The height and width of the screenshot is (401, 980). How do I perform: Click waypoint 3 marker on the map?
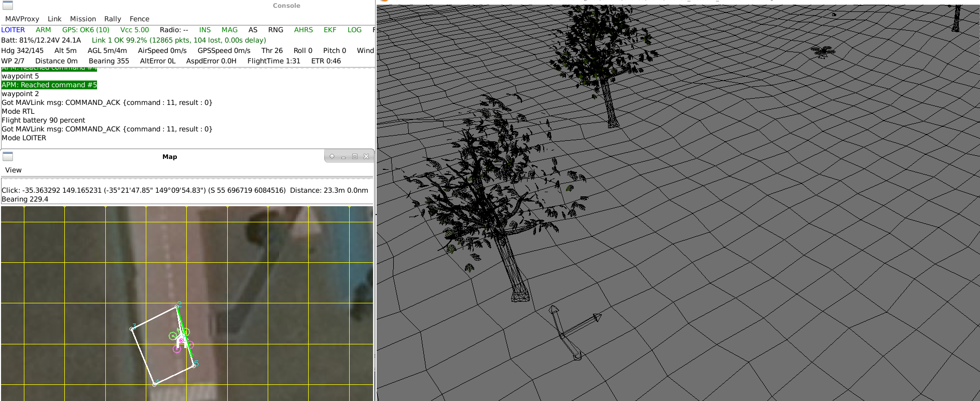[132, 328]
